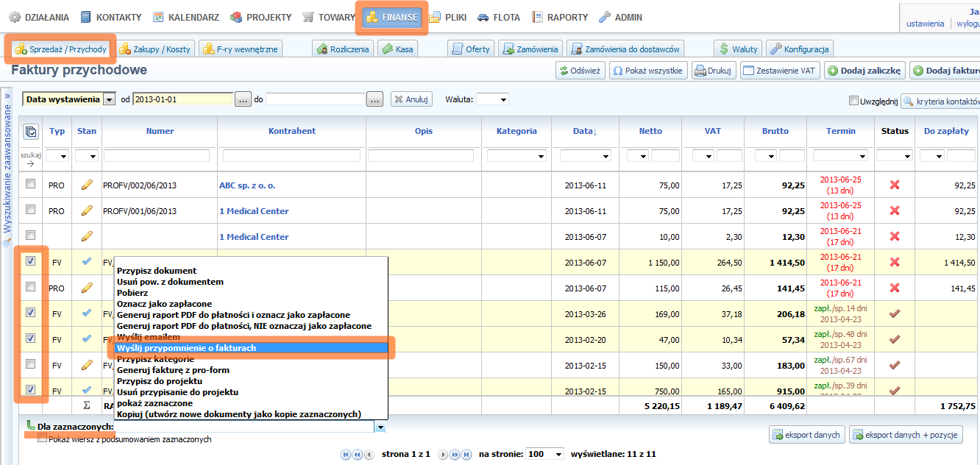Open the Waluta currency dropdown

tap(492, 99)
